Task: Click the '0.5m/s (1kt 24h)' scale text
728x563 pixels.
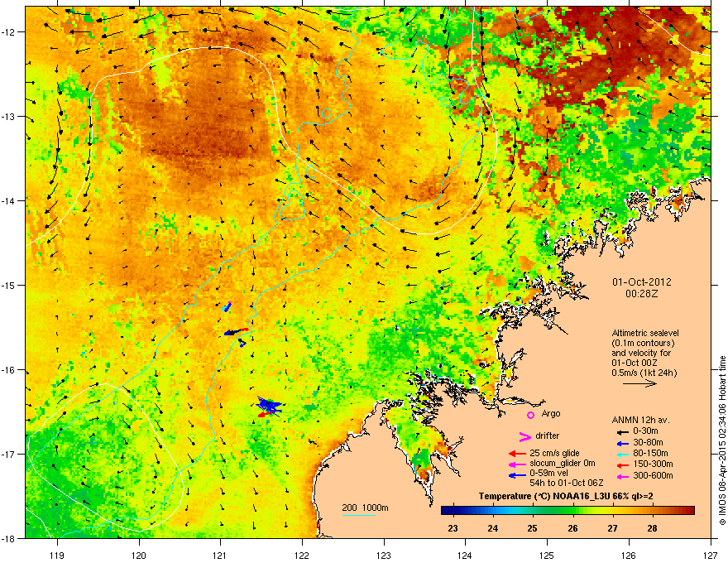Action: pos(644,373)
